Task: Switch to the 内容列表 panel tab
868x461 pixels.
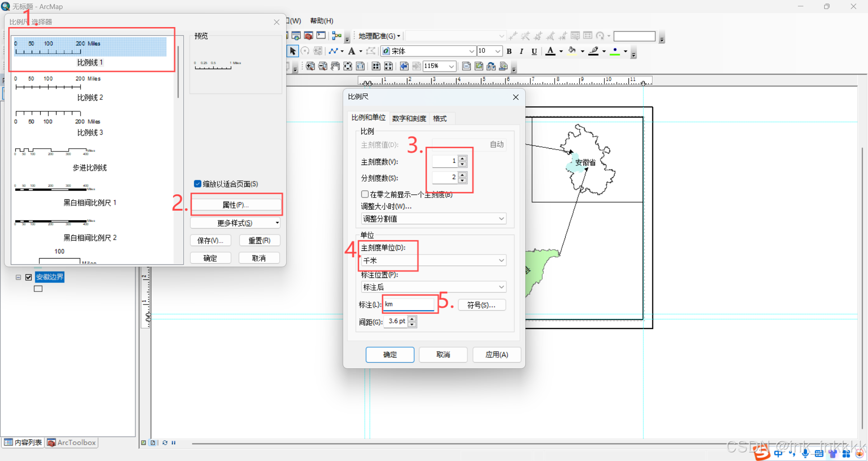Action: click(x=23, y=442)
